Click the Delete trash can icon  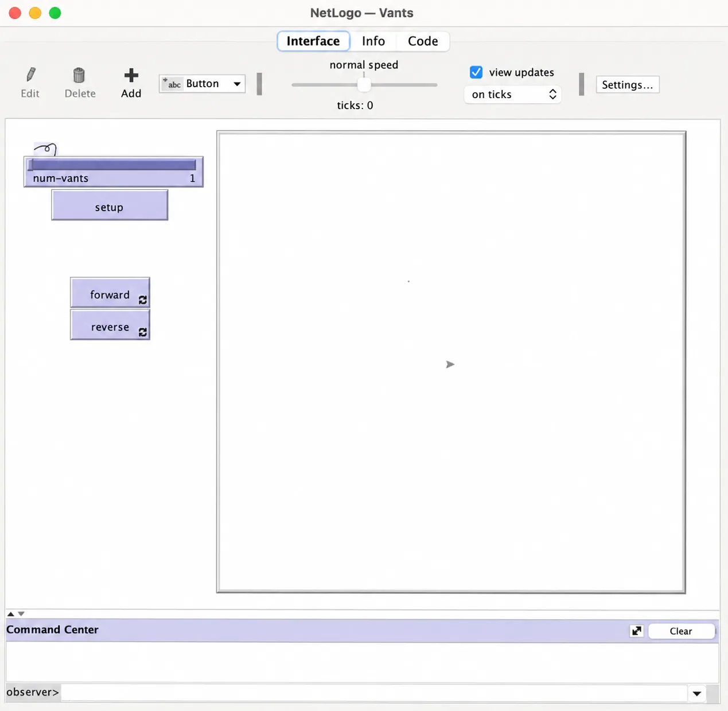(x=79, y=75)
